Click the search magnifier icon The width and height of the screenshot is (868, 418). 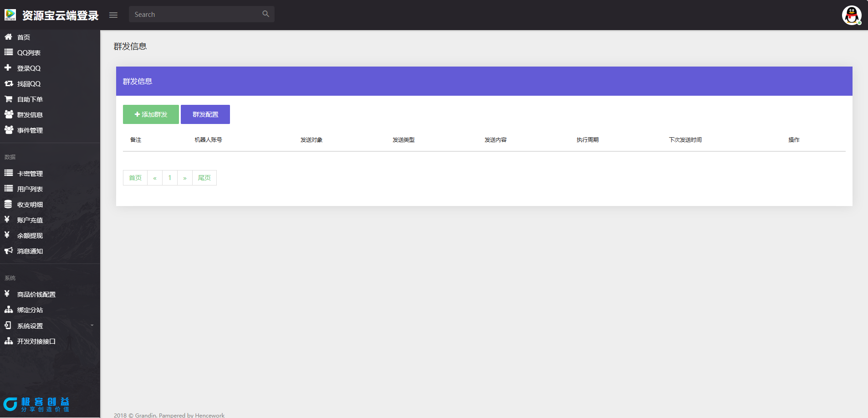click(266, 14)
